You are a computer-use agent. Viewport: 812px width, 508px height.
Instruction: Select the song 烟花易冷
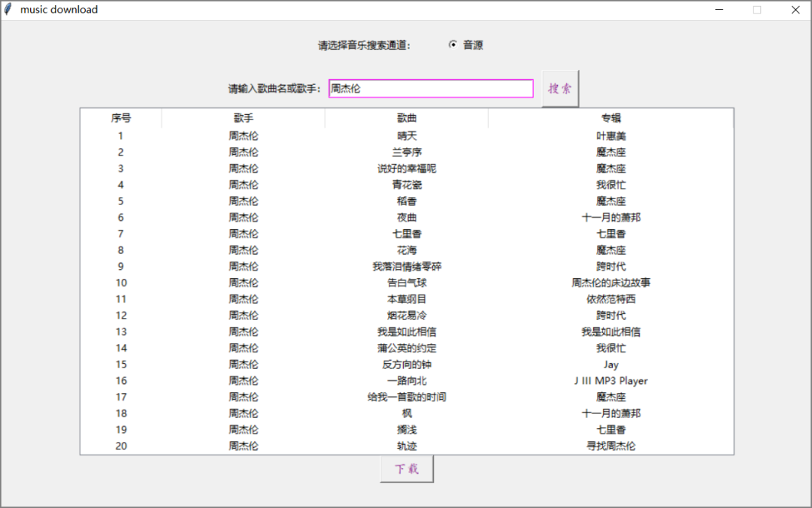406,315
